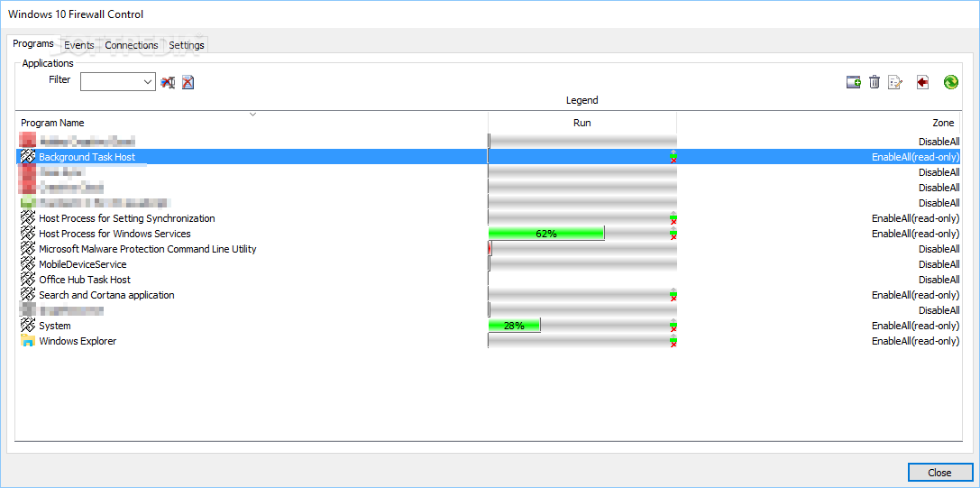Open the Events tab

point(79,45)
